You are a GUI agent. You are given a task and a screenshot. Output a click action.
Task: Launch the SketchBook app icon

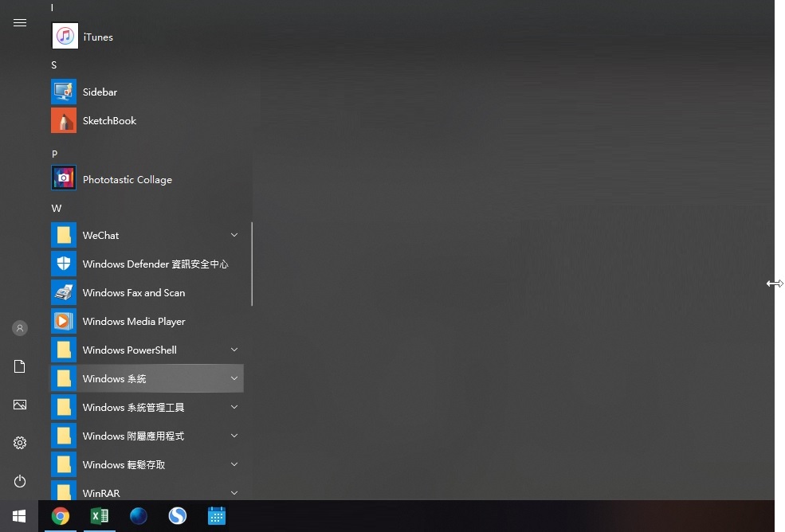[x=64, y=120]
